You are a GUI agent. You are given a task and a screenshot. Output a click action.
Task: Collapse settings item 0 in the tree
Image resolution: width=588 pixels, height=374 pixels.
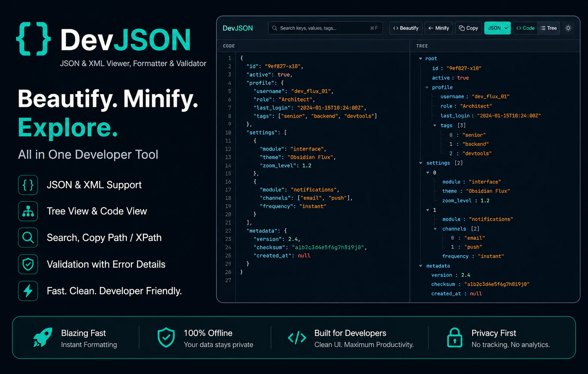428,173
